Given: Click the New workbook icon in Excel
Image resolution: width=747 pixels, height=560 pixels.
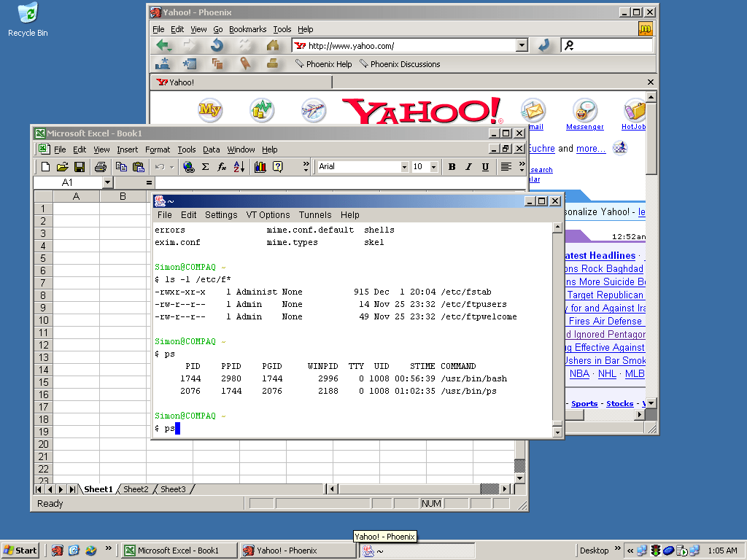Looking at the screenshot, I should tap(45, 167).
